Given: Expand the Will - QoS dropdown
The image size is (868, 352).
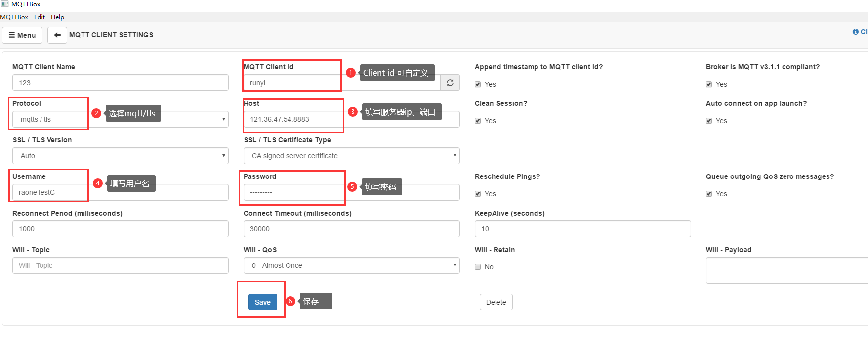Looking at the screenshot, I should click(x=351, y=265).
